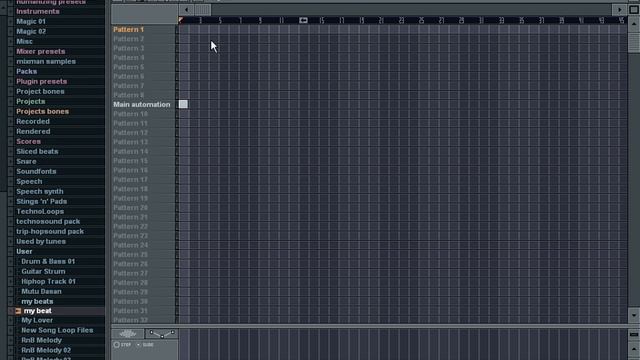Collapse the User folder in browser
Viewport: 640px width, 360px height.
[24, 251]
